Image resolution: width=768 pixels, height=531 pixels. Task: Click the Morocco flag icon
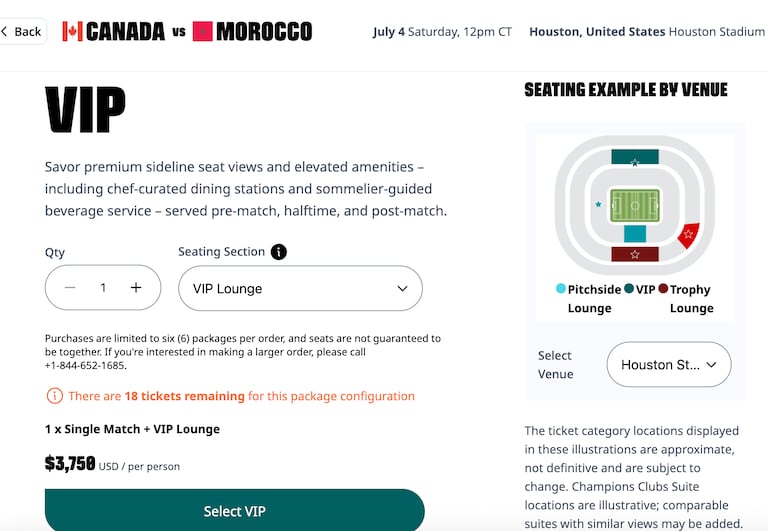click(203, 32)
